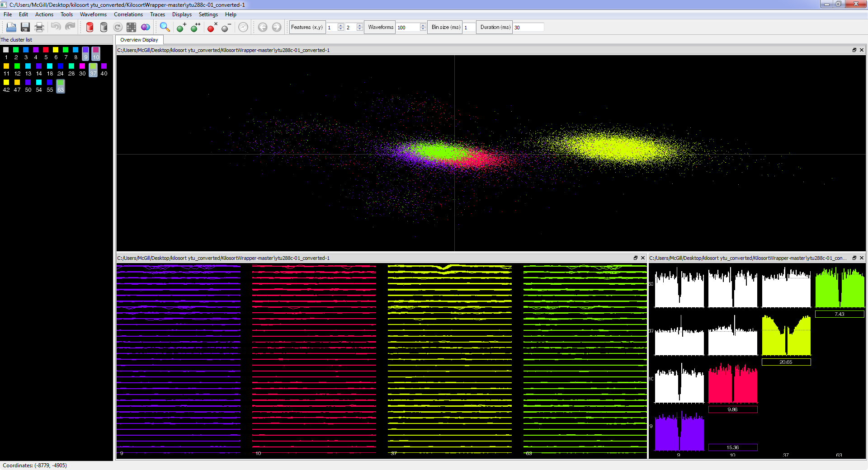Increment the Waveforms count spinner
The width and height of the screenshot is (868, 470).
coord(423,25)
